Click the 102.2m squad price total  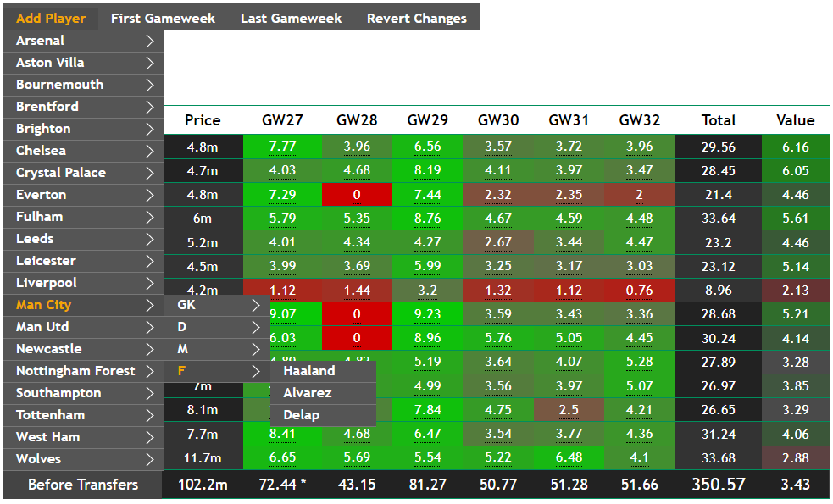(x=203, y=485)
